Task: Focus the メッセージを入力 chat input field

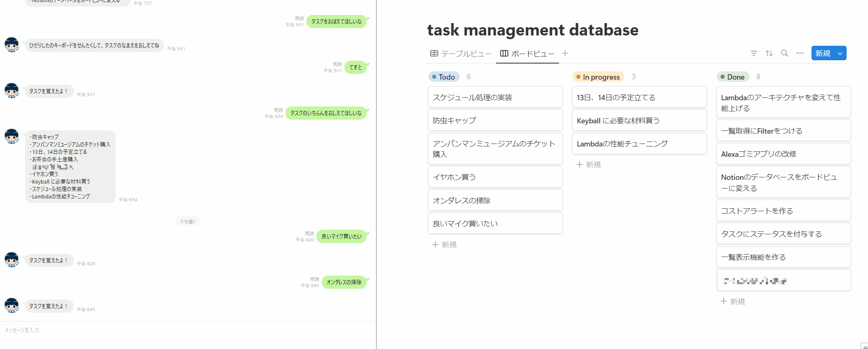Action: [x=187, y=330]
